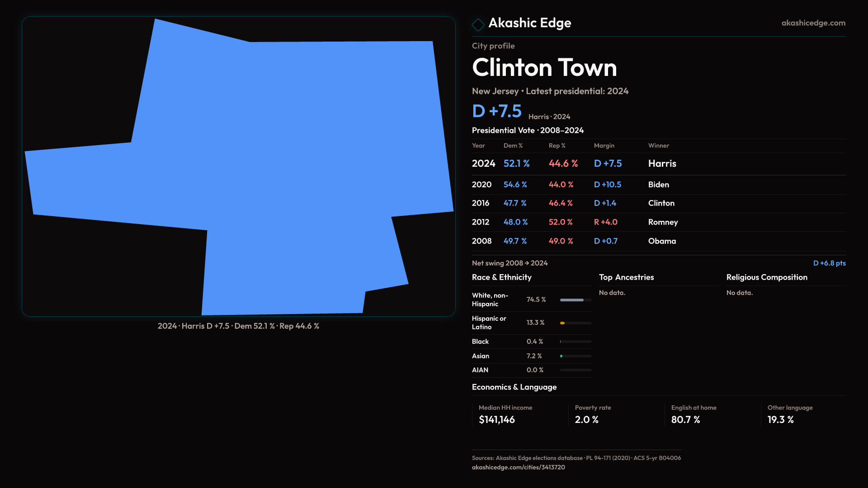The width and height of the screenshot is (868, 488).
Task: Click the Median HH income value
Action: pyautogui.click(x=496, y=420)
